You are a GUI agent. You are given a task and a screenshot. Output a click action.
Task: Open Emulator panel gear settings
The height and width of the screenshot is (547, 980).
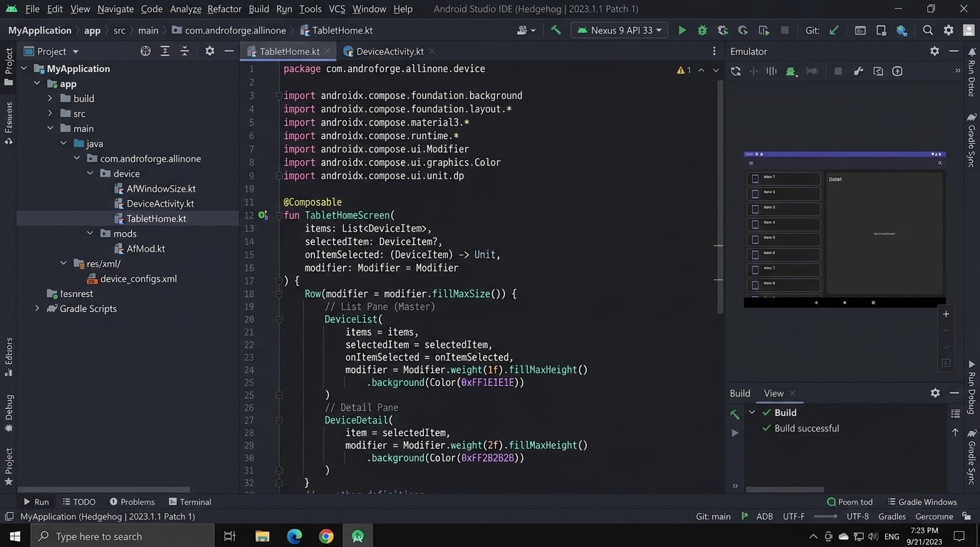click(x=934, y=51)
